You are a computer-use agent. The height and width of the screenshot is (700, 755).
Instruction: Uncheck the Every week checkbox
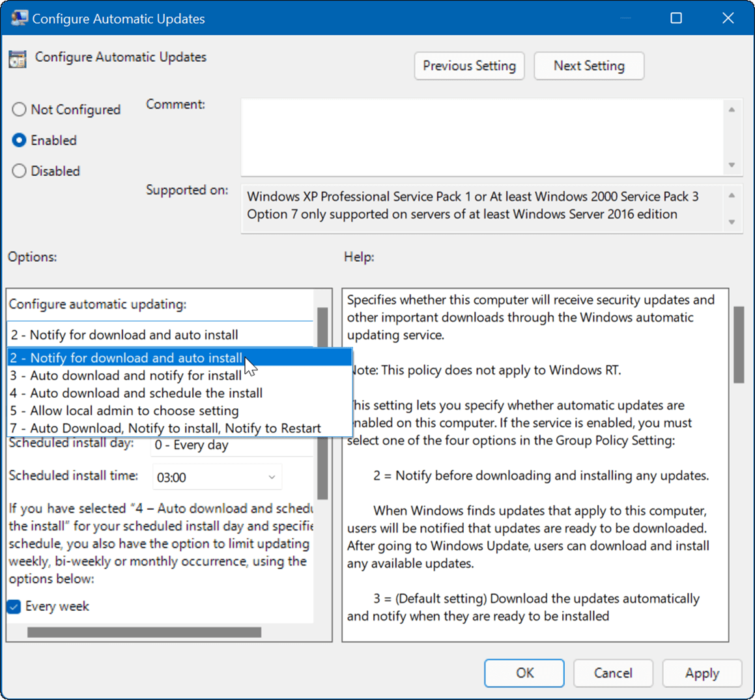point(13,606)
